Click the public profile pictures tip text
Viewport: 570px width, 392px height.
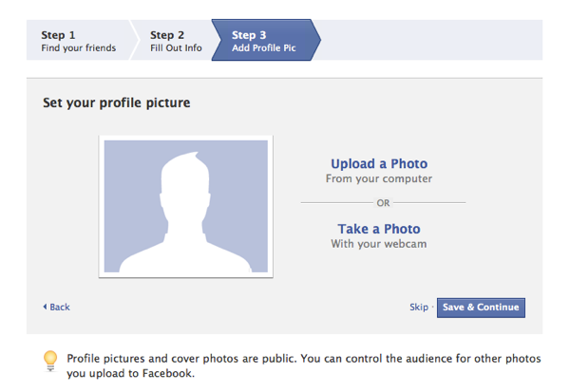coord(303,365)
